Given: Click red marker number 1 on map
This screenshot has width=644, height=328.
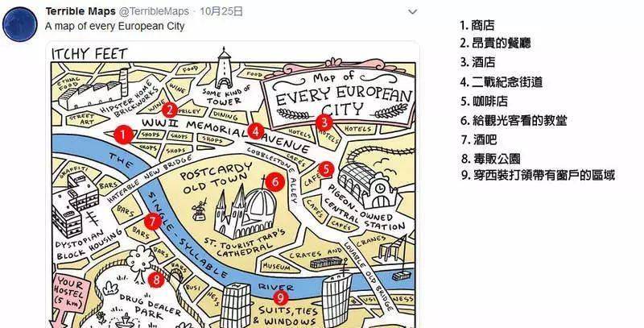Looking at the screenshot, I should click(124, 135).
